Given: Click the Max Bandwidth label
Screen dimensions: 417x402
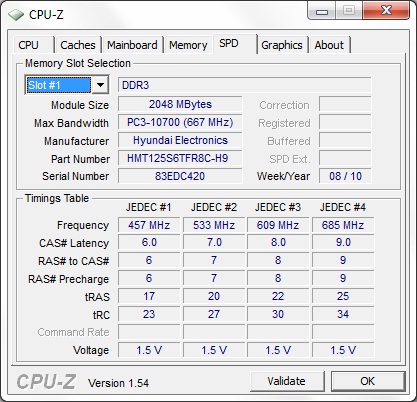Looking at the screenshot, I should (x=71, y=123).
